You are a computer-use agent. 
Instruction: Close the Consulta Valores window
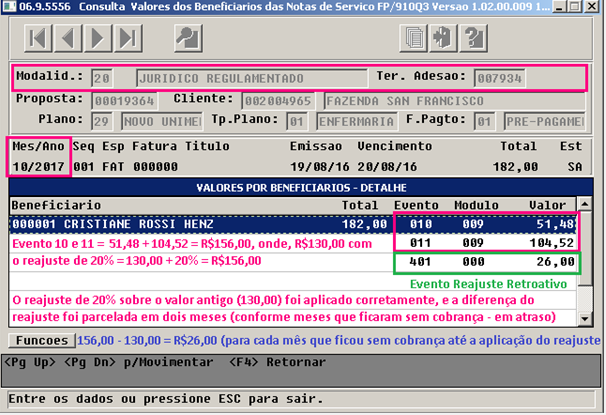click(592, 7)
